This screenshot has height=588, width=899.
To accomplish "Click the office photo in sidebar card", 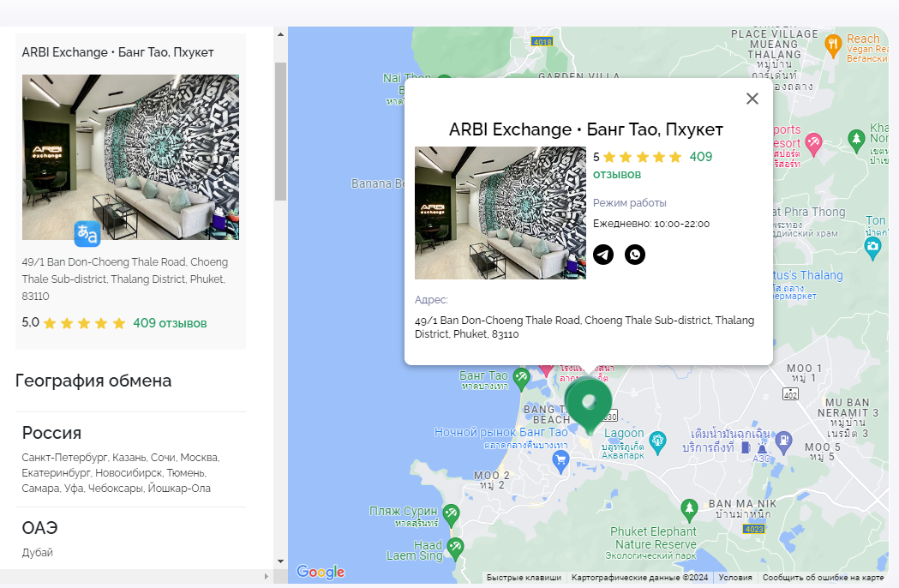I will [131, 157].
